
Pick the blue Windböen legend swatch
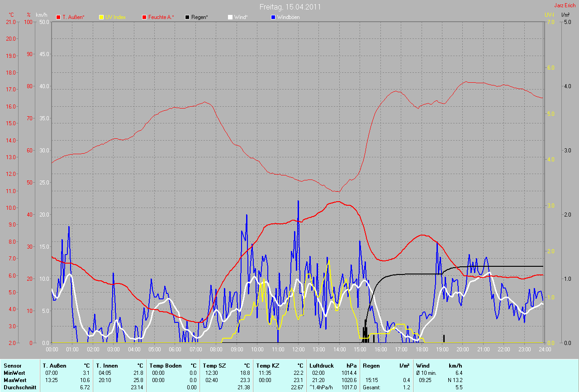[x=273, y=17]
